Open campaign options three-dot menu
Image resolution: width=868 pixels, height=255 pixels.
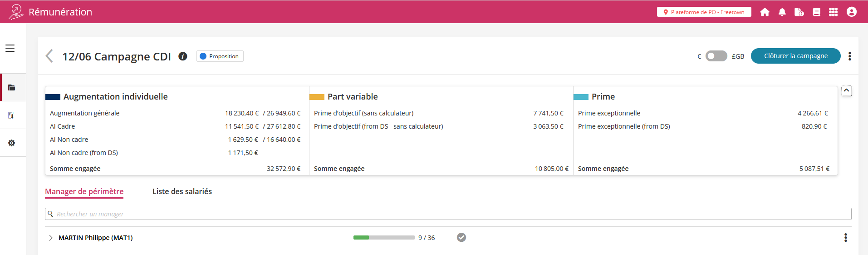849,56
